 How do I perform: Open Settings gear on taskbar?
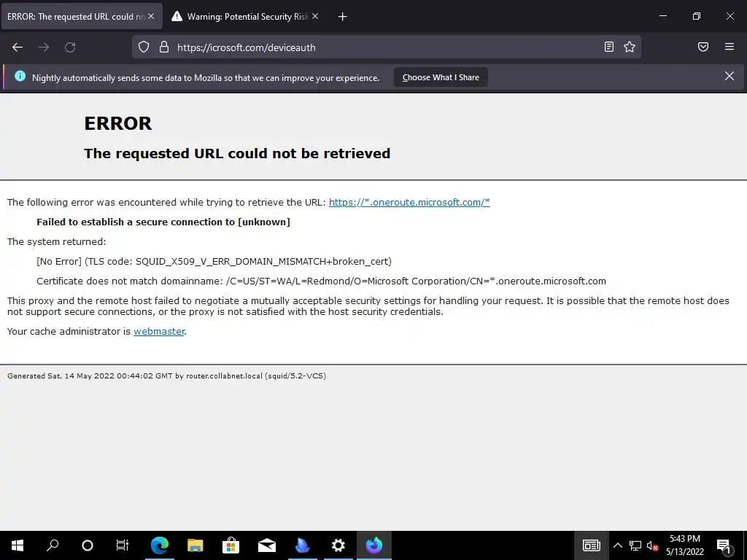point(338,545)
